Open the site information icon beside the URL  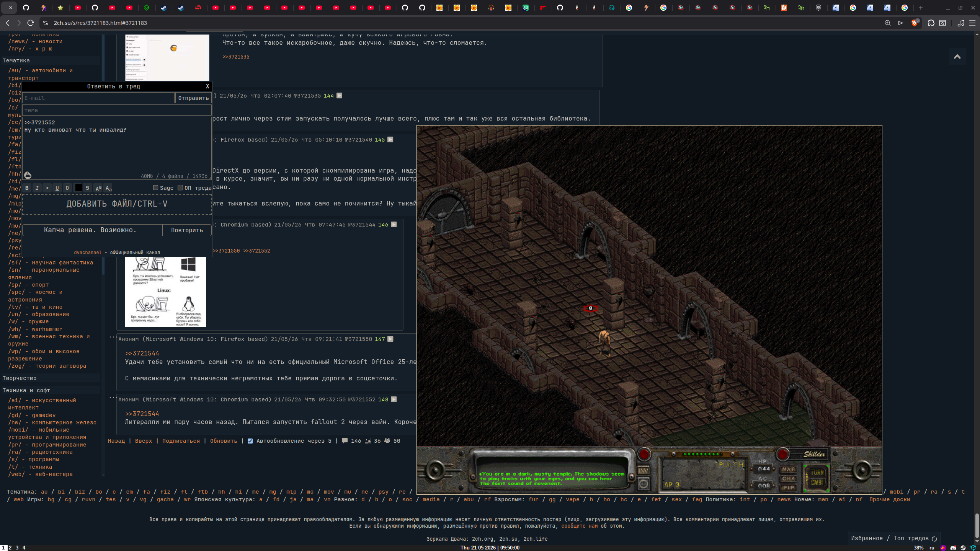46,23
